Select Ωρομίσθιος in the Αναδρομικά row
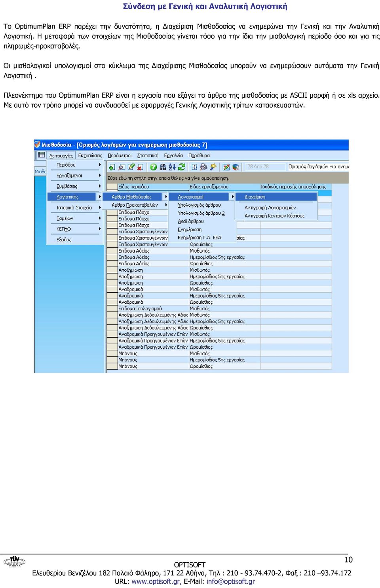This screenshot has width=380, height=588. tap(224, 302)
